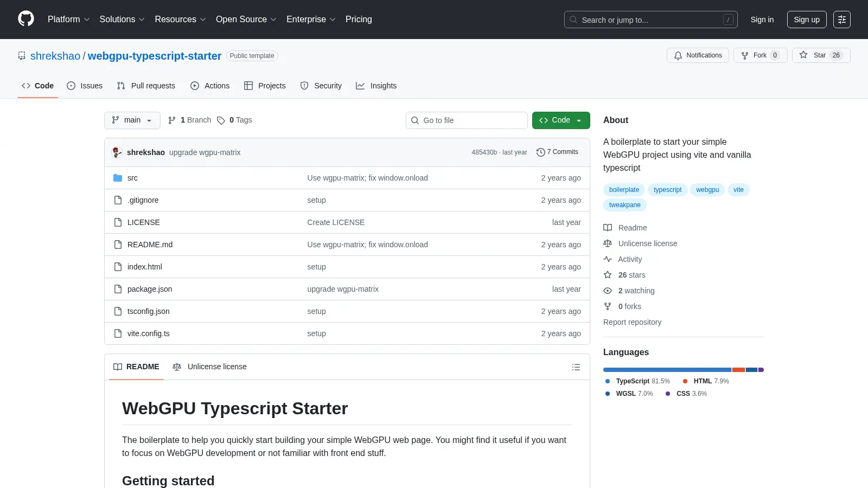Open the GitHub home logo
The image size is (868, 488).
pyautogui.click(x=26, y=19)
